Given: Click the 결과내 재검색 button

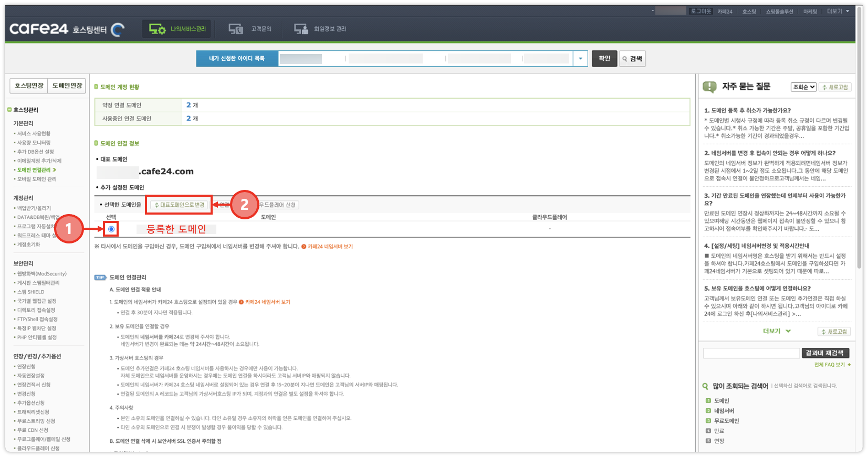Looking at the screenshot, I should click(824, 353).
